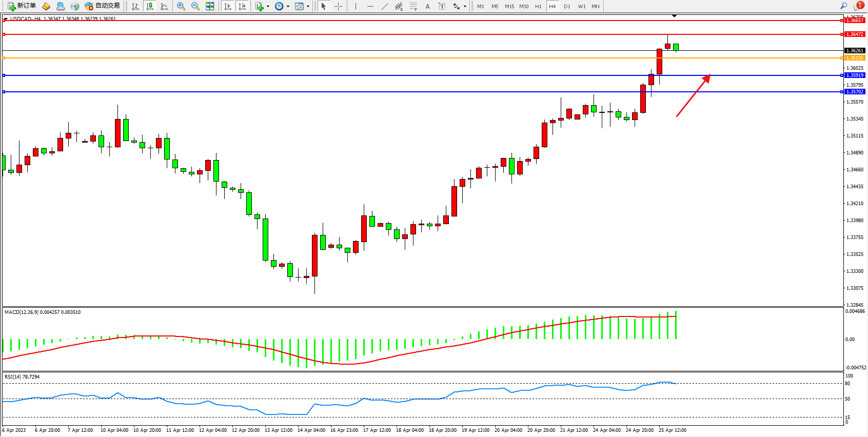Select the trendline drawing tool
868x437 pixels.
coord(385,6)
